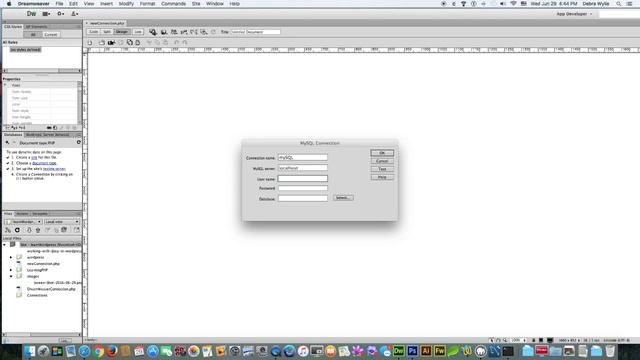Click the Synchronize icon in Files panel
Image resolution: width=640 pixels, height=360 pixels.
coord(64,230)
